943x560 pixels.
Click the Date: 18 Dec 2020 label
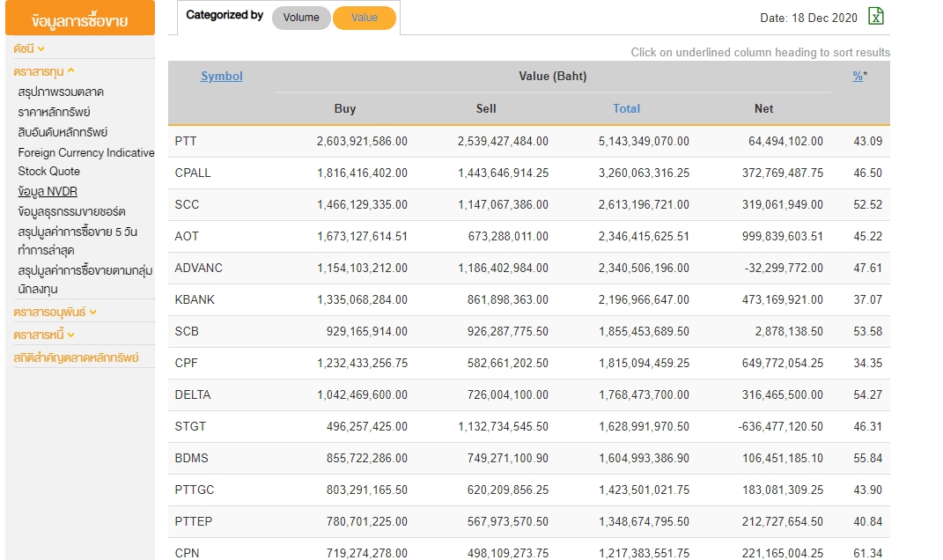pos(808,18)
